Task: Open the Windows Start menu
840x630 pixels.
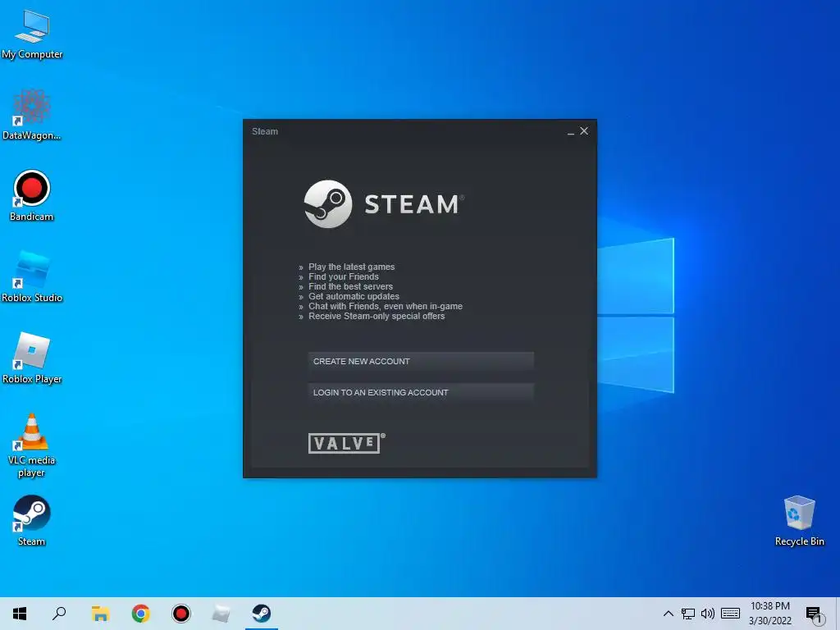Action: [20, 614]
